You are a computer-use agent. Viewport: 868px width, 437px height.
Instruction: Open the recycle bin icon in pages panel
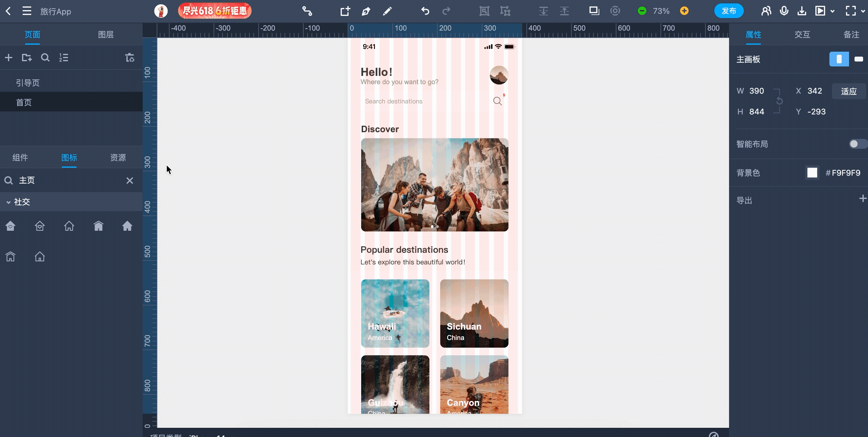[130, 58]
